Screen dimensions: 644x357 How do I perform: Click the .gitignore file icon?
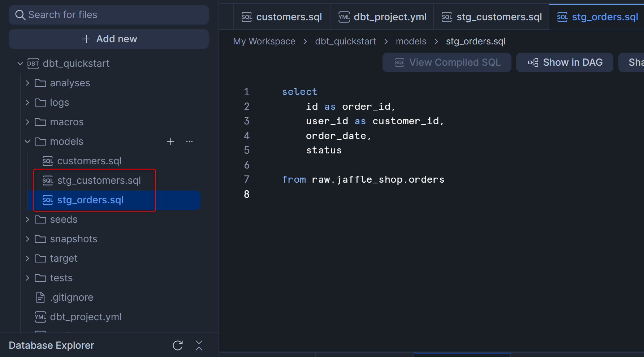40,297
